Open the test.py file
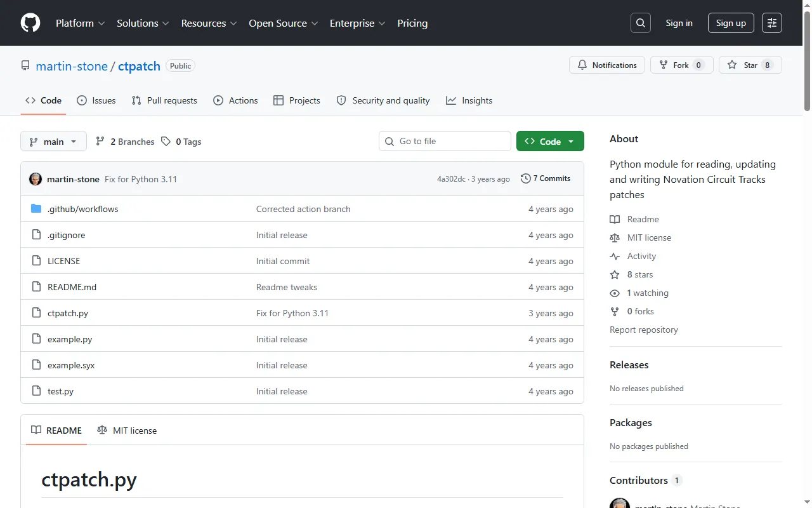Viewport: 812px width, 508px height. coord(60,391)
